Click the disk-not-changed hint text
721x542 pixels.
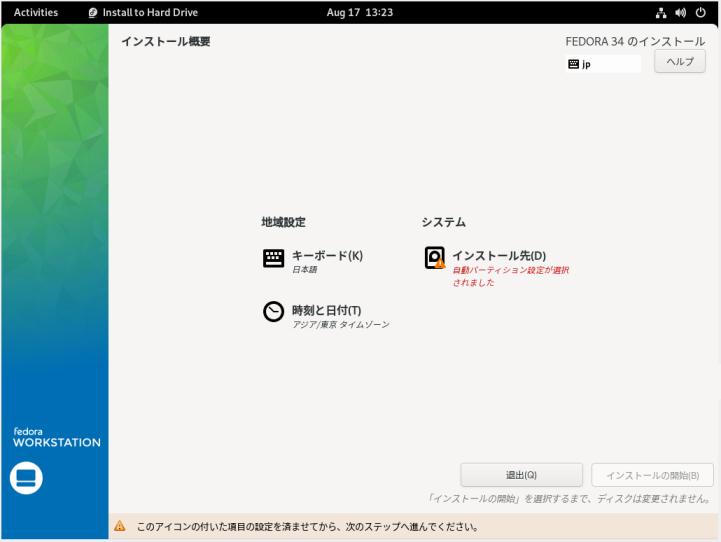coord(569,498)
